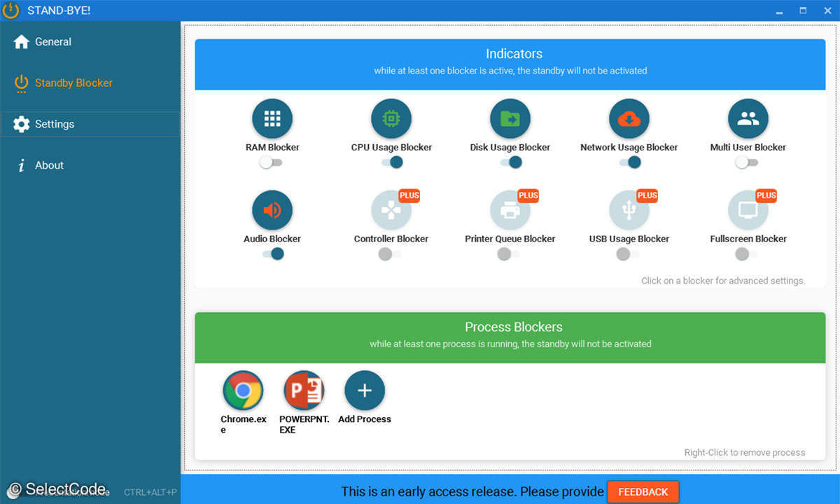Turn off the Audio Blocker toggle
The height and width of the screenshot is (504, 840).
(273, 254)
